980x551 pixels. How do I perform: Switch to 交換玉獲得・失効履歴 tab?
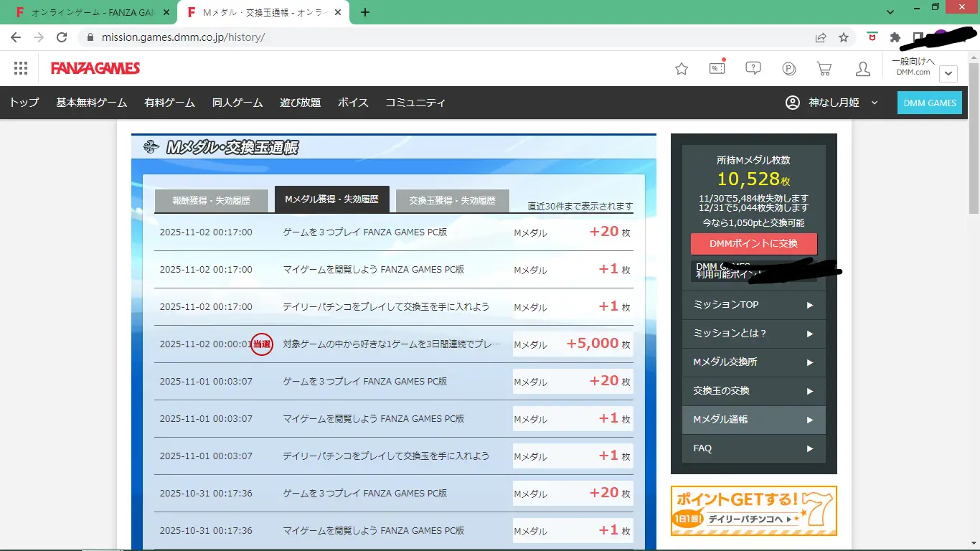pos(452,201)
